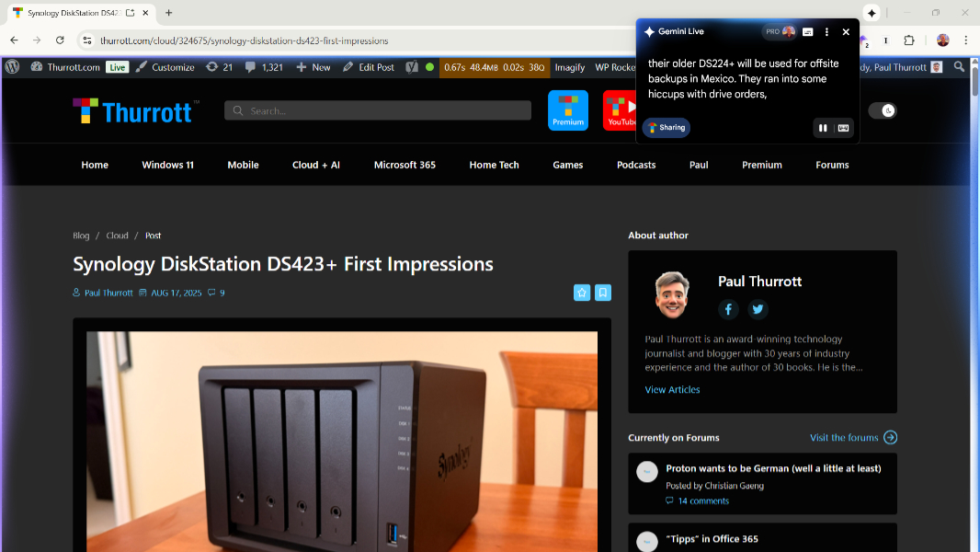The width and height of the screenshot is (980, 552).
Task: Open the WordPress logo admin menu
Action: point(13,67)
